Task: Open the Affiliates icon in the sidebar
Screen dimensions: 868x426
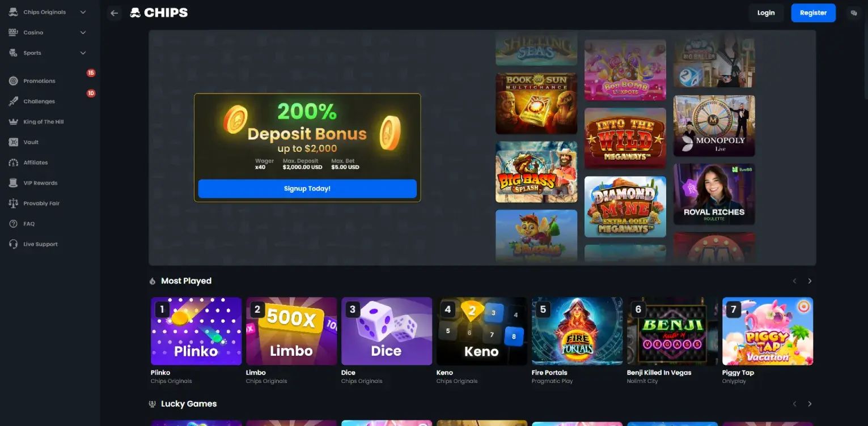Action: click(14, 163)
